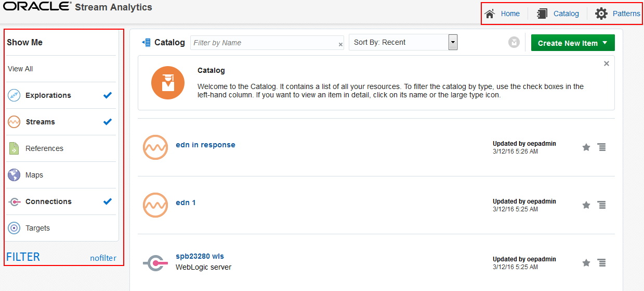The image size is (644, 291).
Task: Click the Oracle Stream Analytics logo
Action: click(x=78, y=7)
